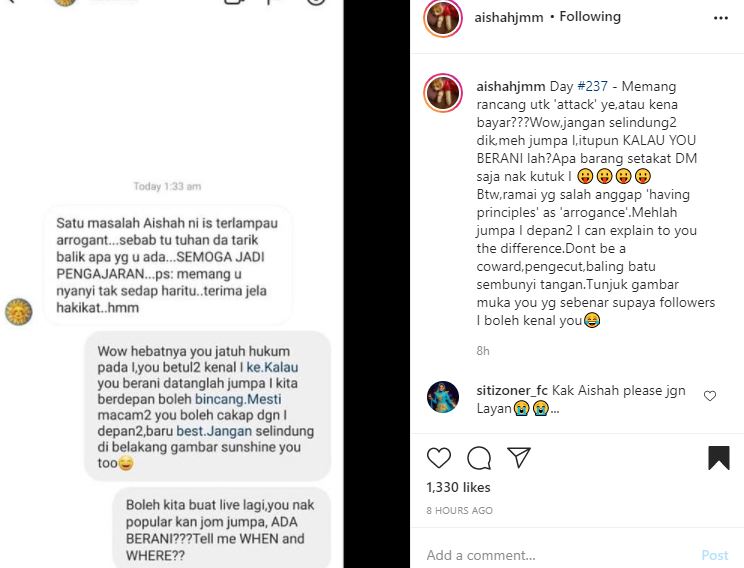Open aishahjmm profile from header username
This screenshot has height=568, width=744.
(509, 17)
